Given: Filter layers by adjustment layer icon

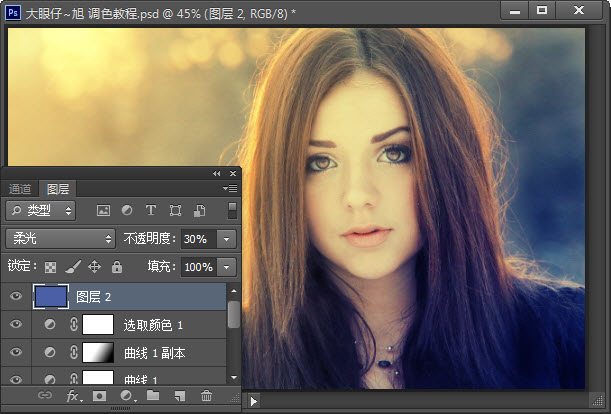Looking at the screenshot, I should point(127,211).
